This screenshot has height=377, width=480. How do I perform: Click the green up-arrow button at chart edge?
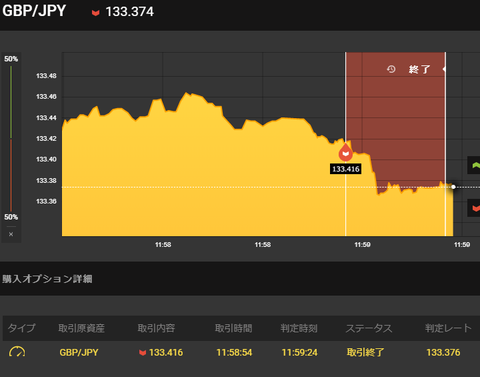coord(474,165)
